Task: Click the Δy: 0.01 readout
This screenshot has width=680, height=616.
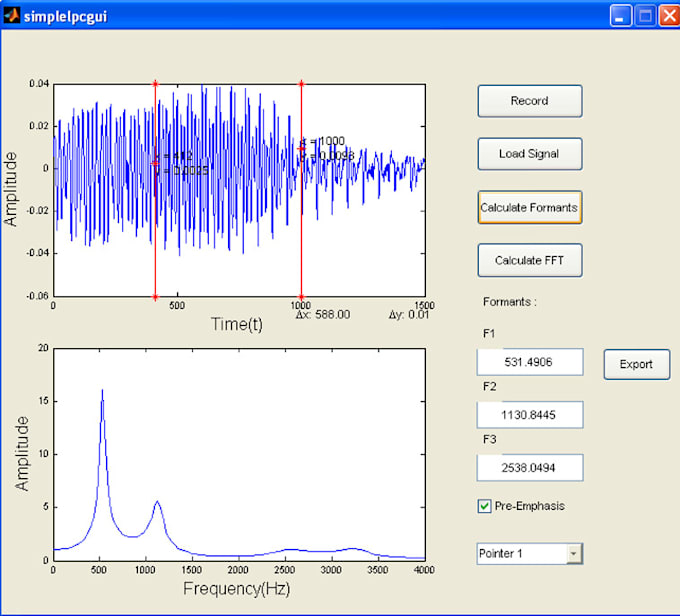Action: [x=409, y=315]
